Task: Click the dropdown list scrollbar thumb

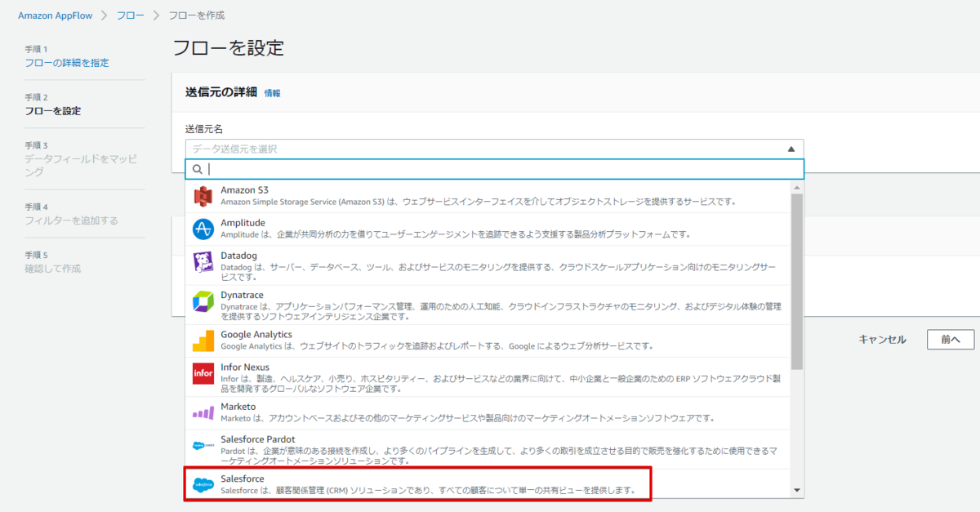Action: (797, 282)
